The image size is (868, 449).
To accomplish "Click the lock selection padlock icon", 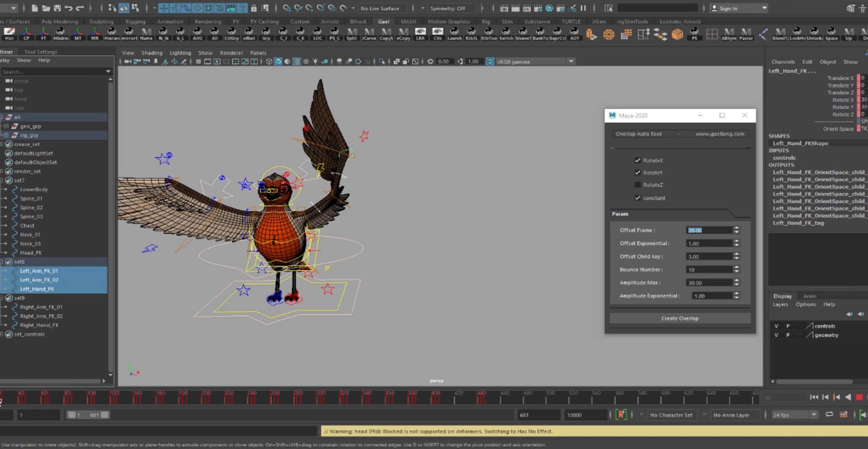I will [254, 8].
